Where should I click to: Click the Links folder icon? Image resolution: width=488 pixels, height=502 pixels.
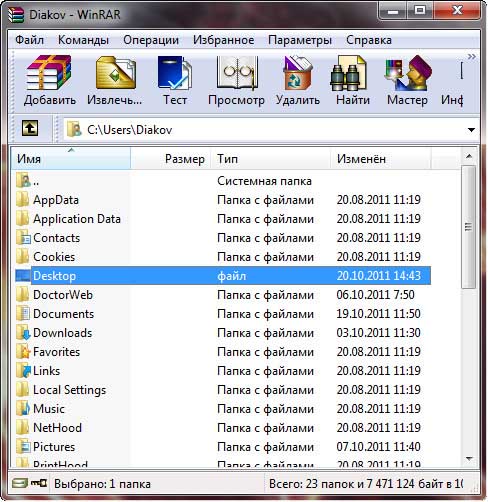point(23,371)
